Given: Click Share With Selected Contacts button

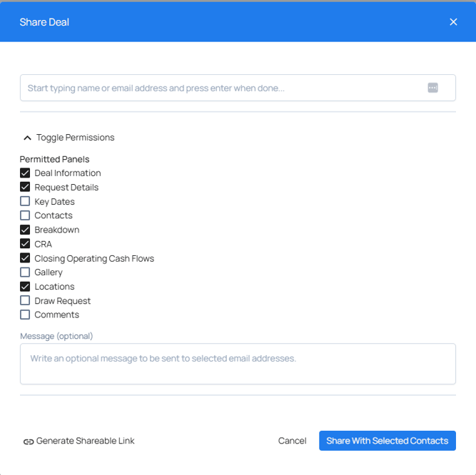Looking at the screenshot, I should 387,441.
